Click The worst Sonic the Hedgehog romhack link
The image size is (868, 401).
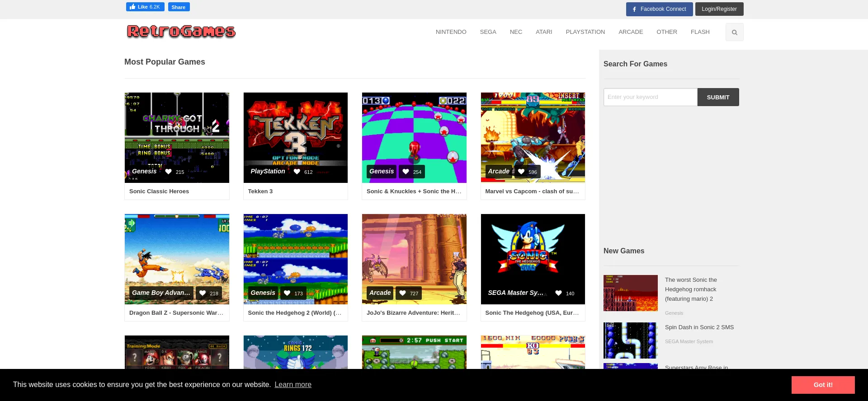pyautogui.click(x=691, y=289)
